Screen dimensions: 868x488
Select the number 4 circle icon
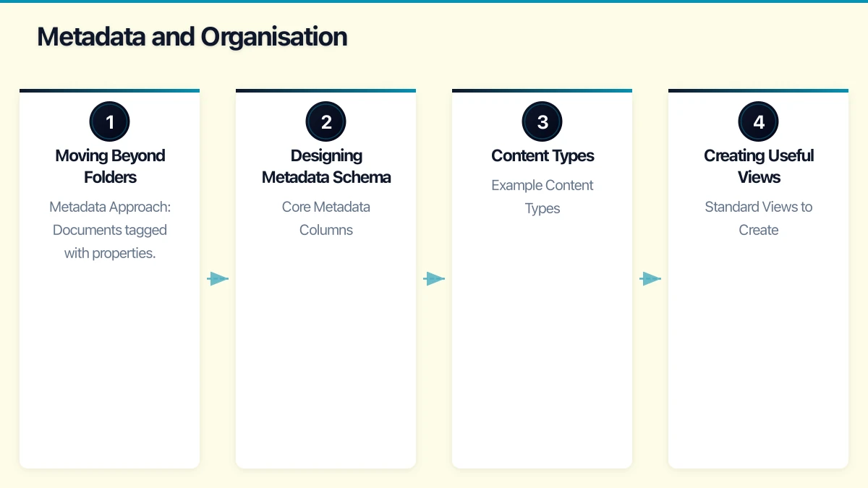(758, 121)
